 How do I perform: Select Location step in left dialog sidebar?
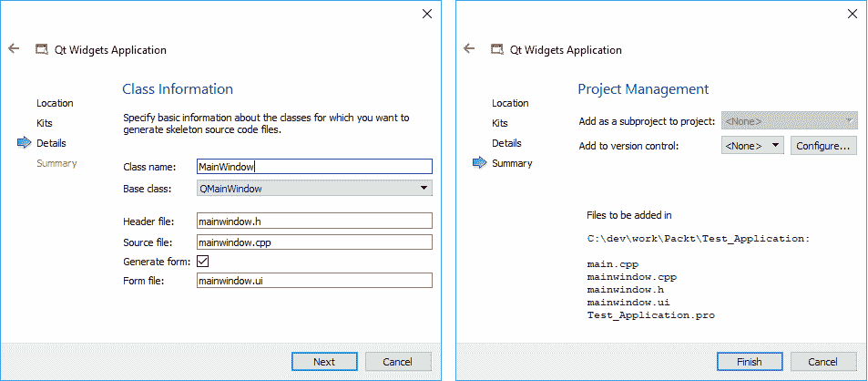55,103
